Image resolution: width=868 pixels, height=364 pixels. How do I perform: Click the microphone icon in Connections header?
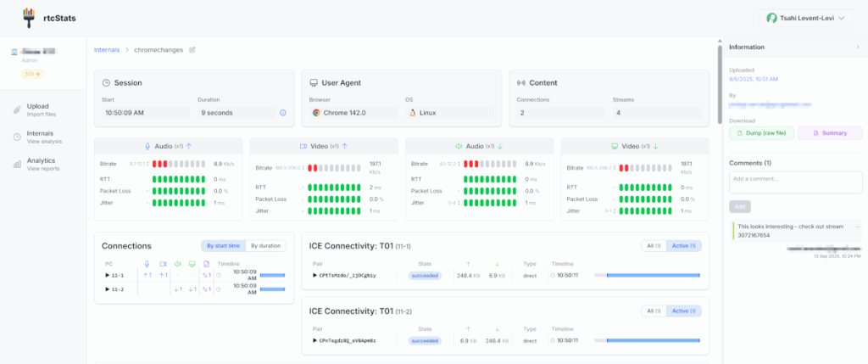(x=147, y=264)
